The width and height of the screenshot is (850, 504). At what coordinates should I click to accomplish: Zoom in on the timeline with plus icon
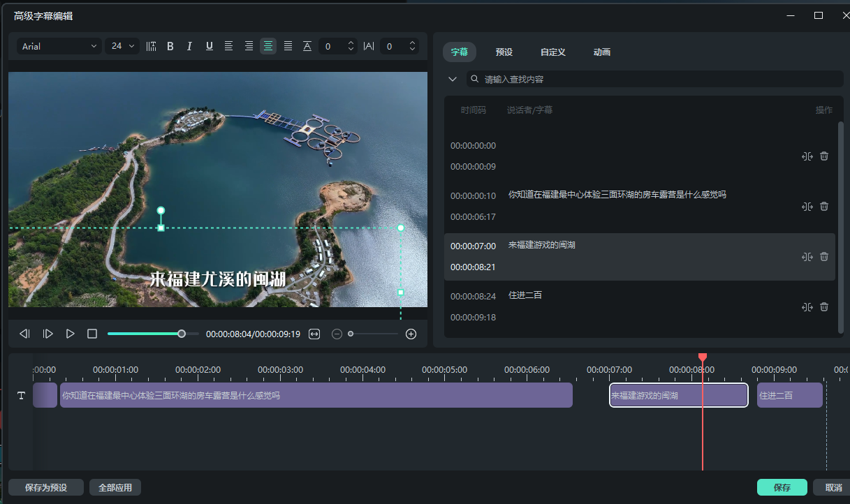click(411, 334)
